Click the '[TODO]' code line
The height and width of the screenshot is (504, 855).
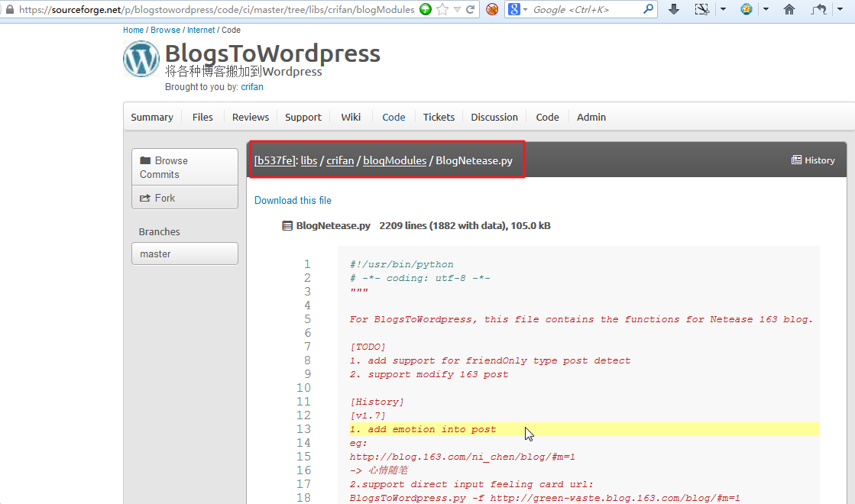tap(368, 347)
